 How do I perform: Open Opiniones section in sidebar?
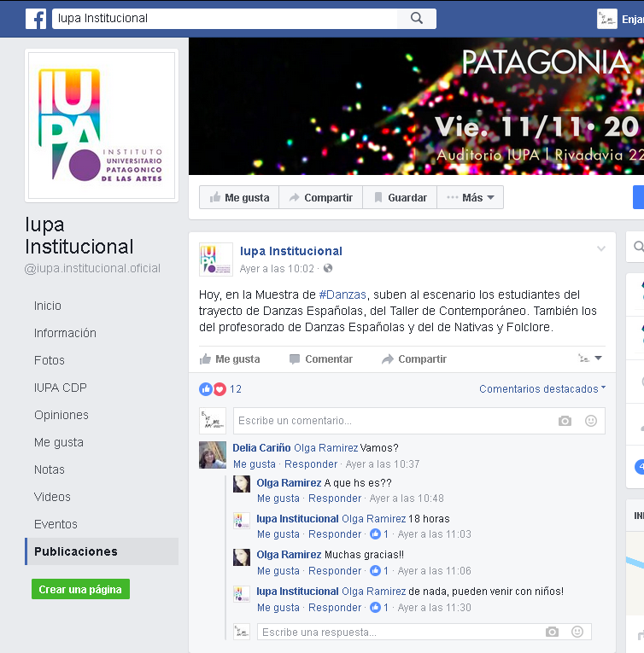(61, 415)
